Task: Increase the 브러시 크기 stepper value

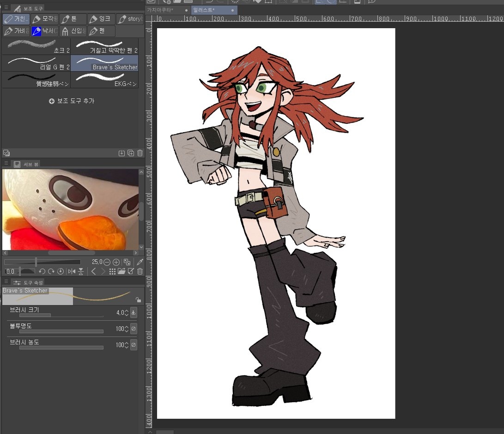Action: coord(127,311)
